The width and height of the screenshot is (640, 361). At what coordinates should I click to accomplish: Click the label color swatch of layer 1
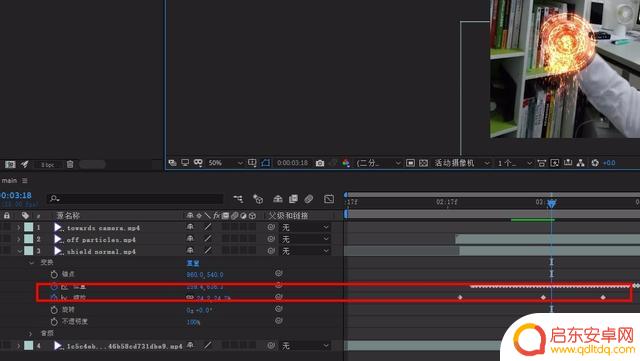coord(29,227)
